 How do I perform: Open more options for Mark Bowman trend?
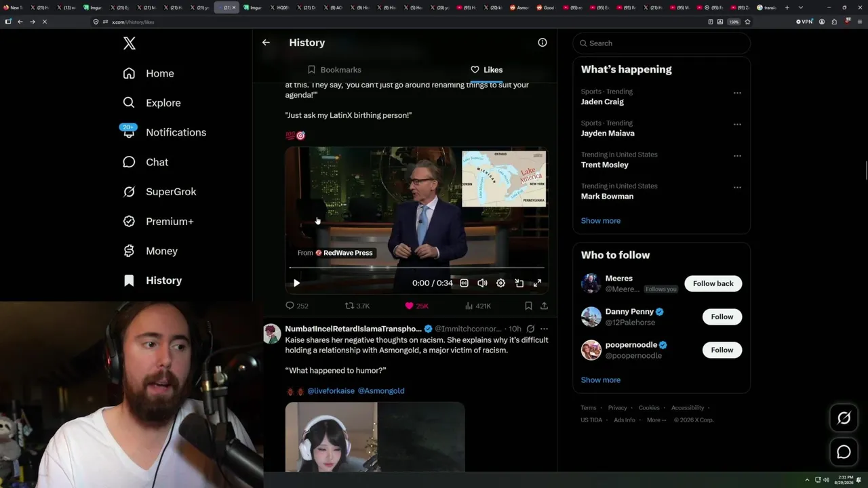pyautogui.click(x=737, y=187)
